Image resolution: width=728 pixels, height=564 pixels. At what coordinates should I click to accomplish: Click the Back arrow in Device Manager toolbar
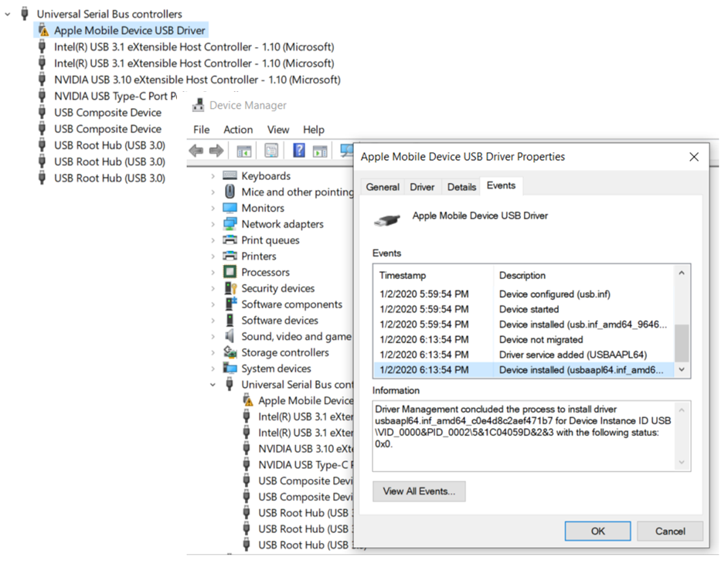(196, 151)
